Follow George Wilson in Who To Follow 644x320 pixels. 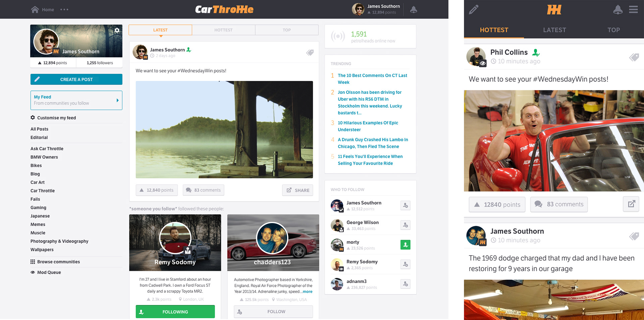click(x=405, y=225)
